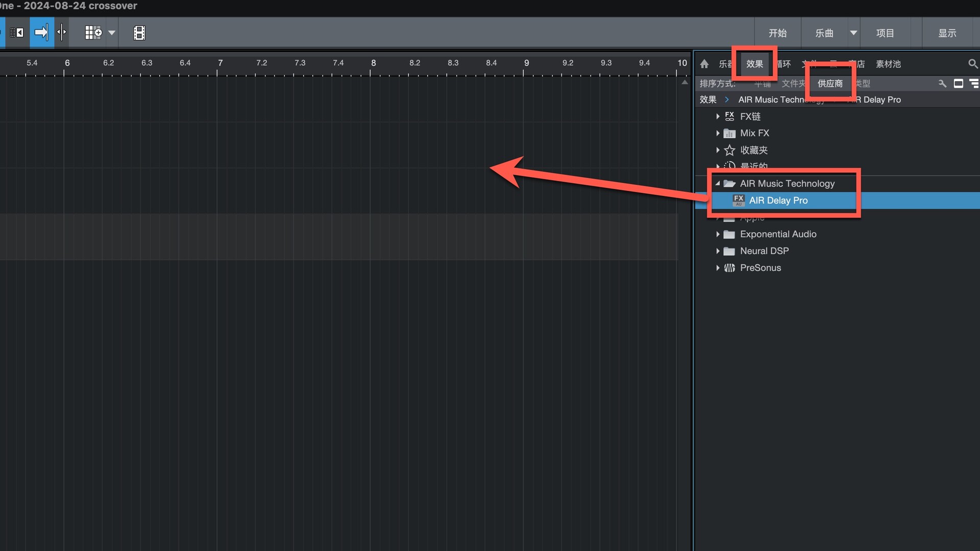Open the 素材池 tab

click(x=888, y=64)
